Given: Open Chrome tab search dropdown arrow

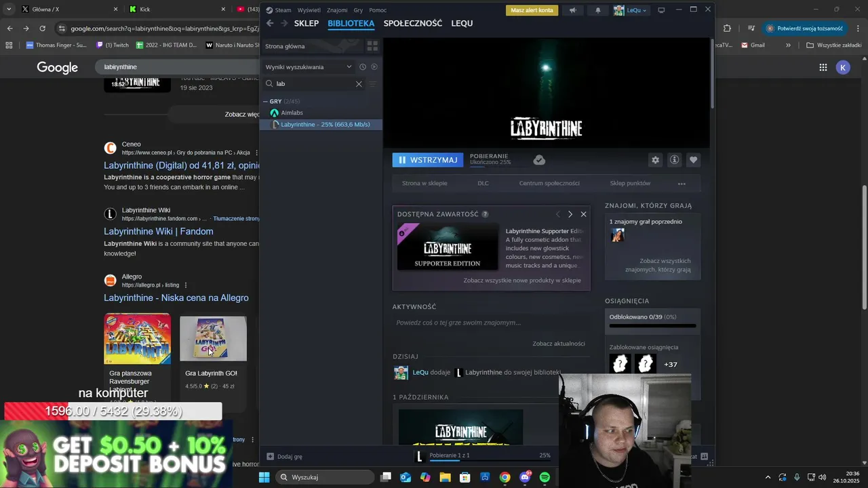Looking at the screenshot, I should tap(9, 9).
